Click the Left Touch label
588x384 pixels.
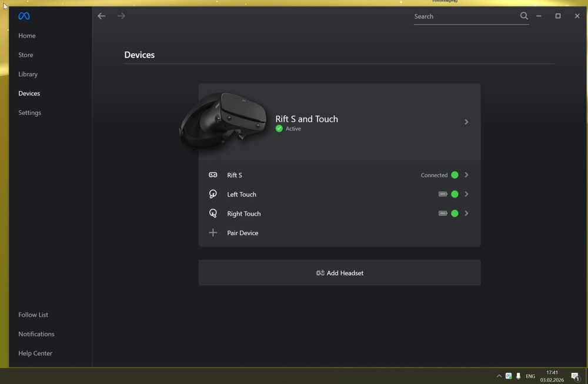242,194
